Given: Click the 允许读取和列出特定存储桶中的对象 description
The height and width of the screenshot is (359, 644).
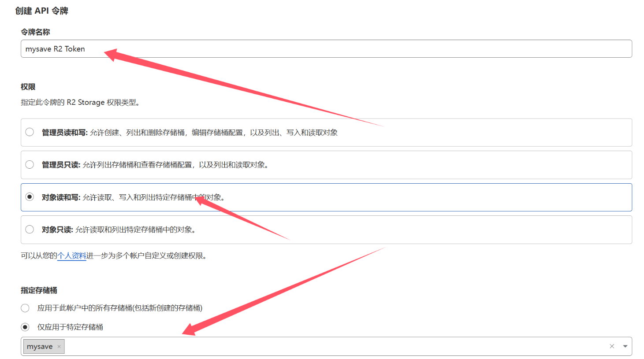Looking at the screenshot, I should point(135,229).
